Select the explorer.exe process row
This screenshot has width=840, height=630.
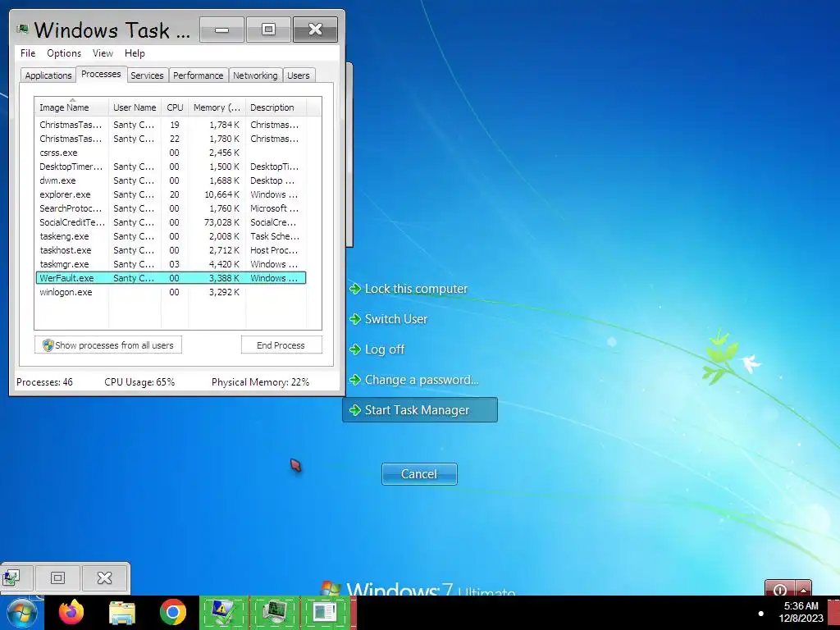[x=171, y=194]
